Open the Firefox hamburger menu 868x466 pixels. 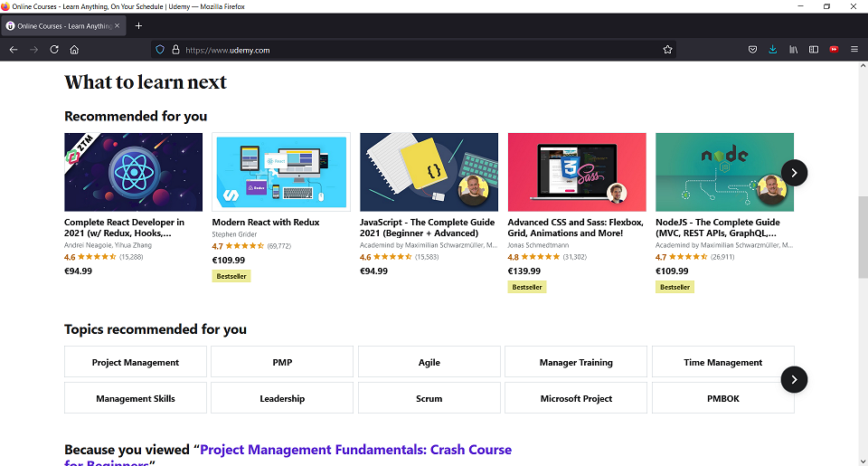[x=854, y=50]
